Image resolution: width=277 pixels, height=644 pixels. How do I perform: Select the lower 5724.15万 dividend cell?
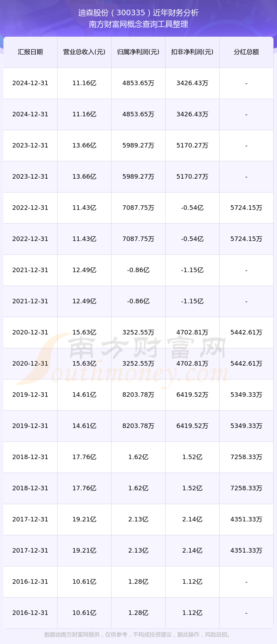pyautogui.click(x=246, y=239)
